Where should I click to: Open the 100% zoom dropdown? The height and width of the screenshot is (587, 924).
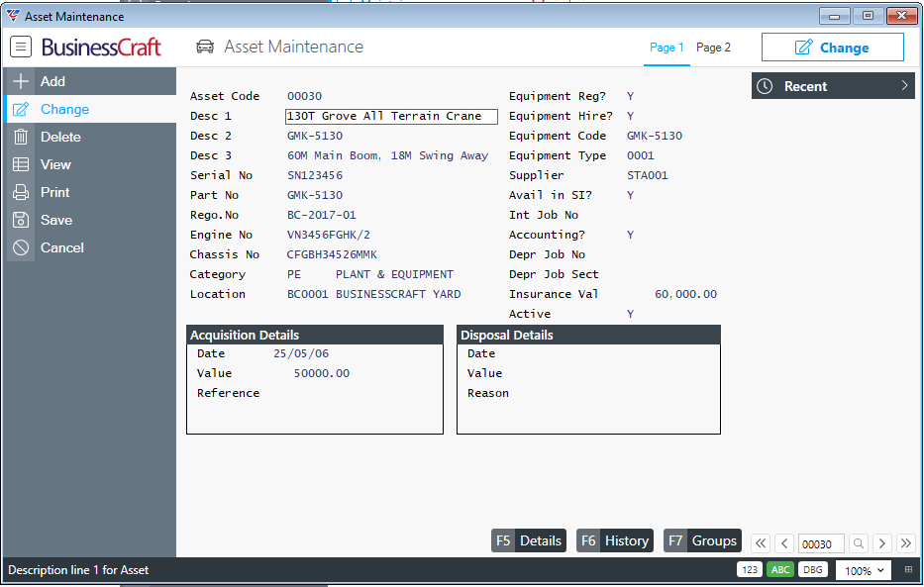tap(864, 571)
